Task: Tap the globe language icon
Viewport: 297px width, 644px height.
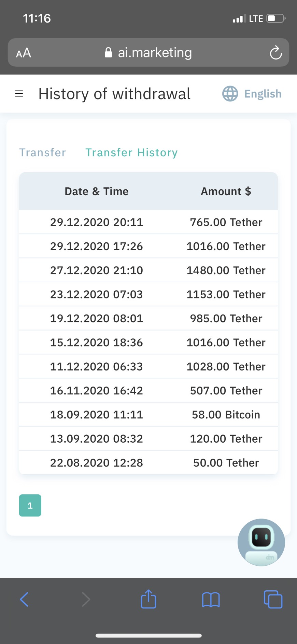Action: point(230,94)
